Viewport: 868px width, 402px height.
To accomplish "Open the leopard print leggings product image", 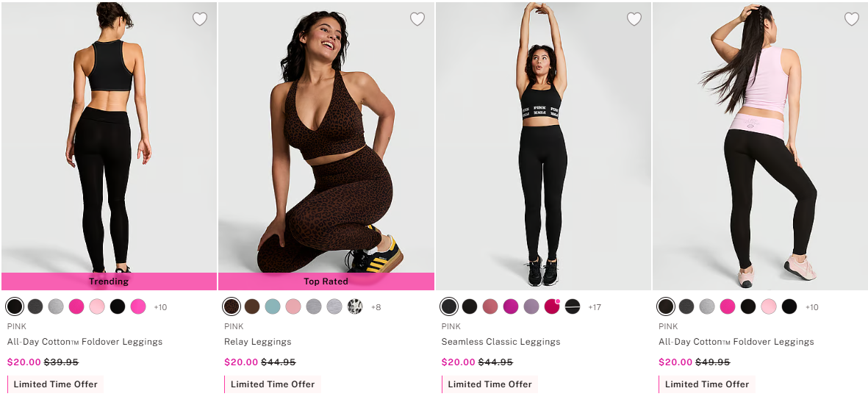I will coord(326,147).
